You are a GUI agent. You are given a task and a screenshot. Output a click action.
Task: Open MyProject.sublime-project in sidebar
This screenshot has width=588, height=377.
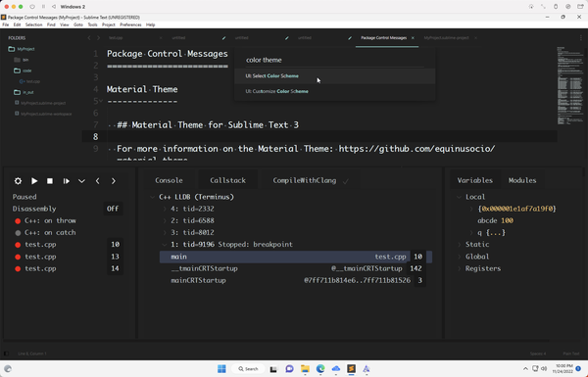(x=43, y=103)
